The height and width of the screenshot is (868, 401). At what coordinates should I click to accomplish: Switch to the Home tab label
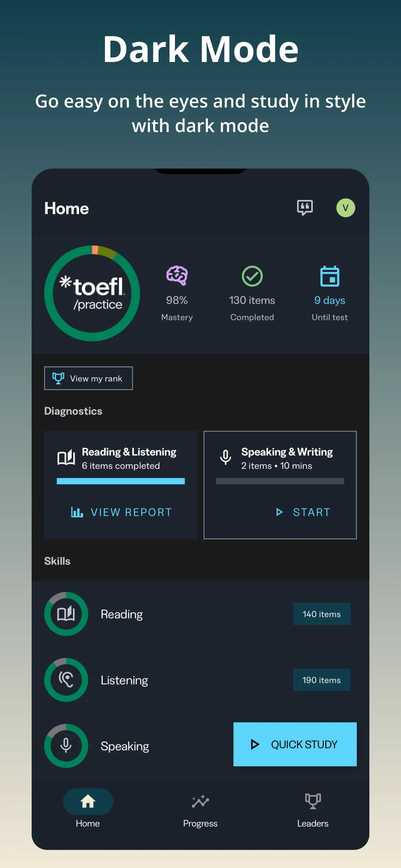pos(87,823)
